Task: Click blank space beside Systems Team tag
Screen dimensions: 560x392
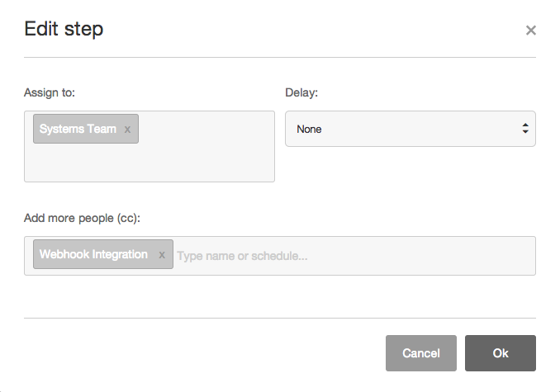Action: (x=206, y=129)
